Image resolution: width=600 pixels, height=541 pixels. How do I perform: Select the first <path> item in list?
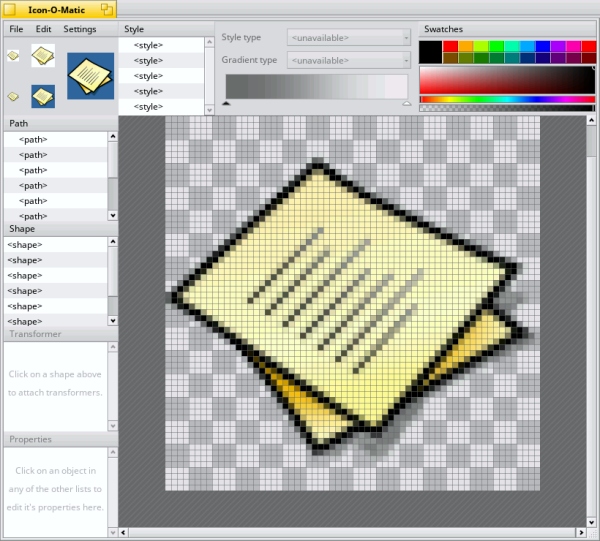pyautogui.click(x=33, y=140)
